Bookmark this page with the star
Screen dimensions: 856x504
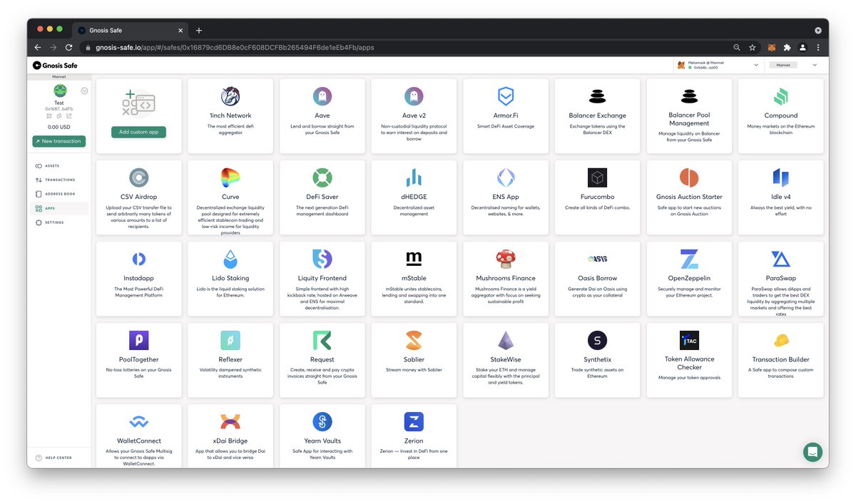(753, 47)
